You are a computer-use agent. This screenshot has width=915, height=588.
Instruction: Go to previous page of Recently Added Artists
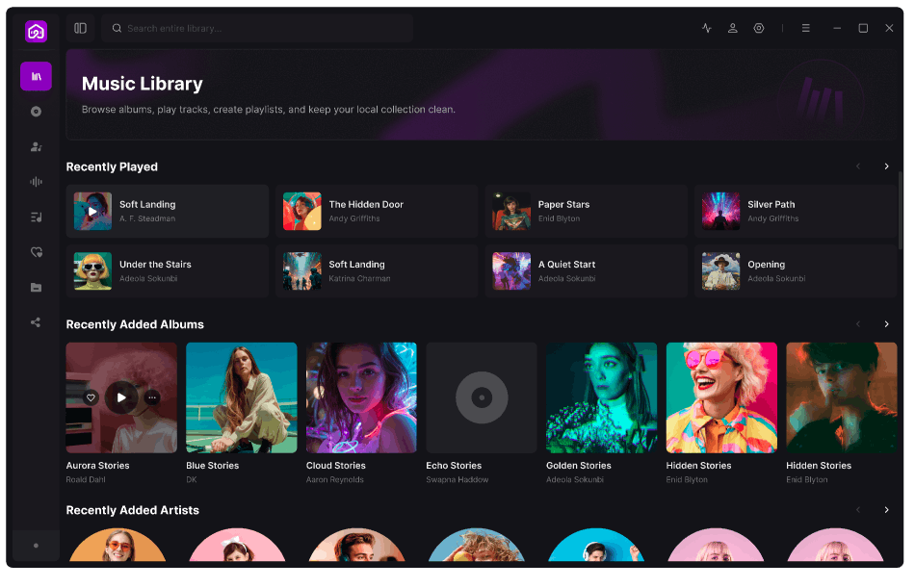click(x=858, y=510)
